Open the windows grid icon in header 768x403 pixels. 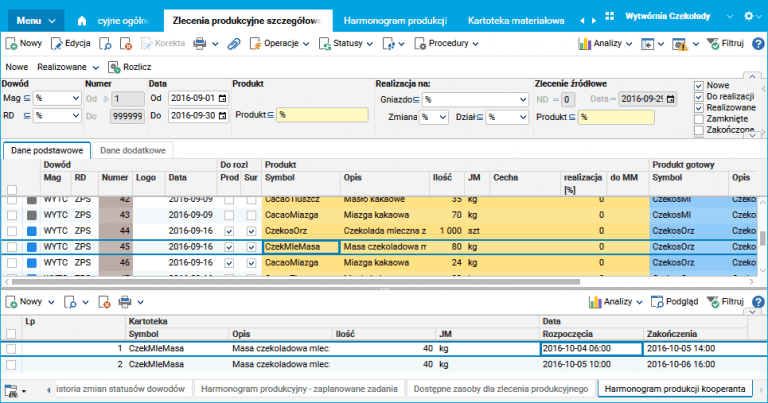[x=609, y=16]
